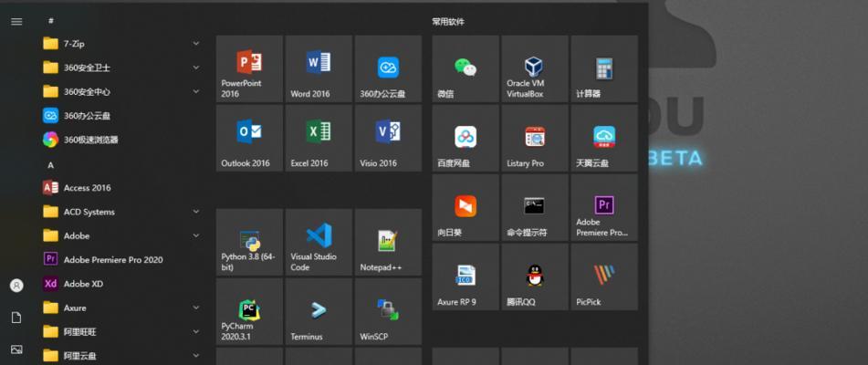Expand the 360安全中心 folder
The image size is (868, 365).
pyautogui.click(x=121, y=92)
